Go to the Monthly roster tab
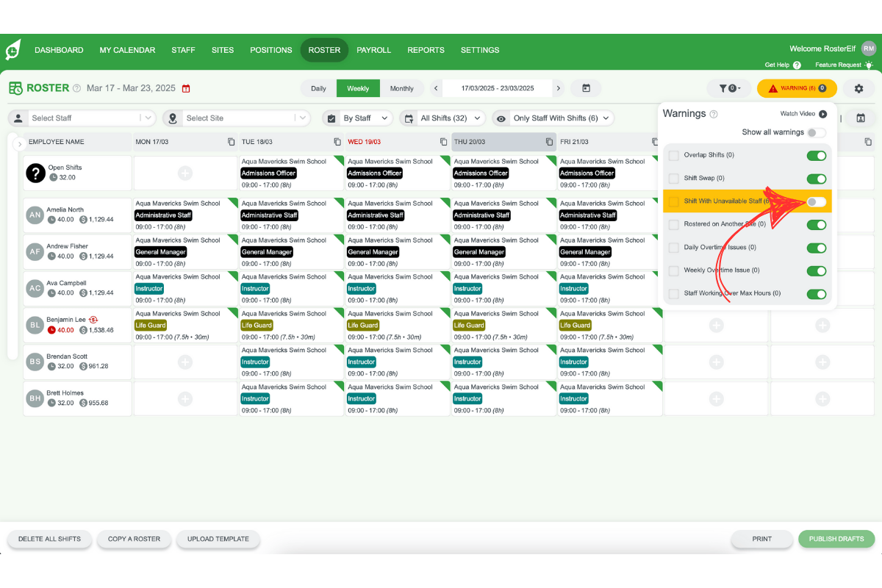882x588 pixels. (x=402, y=87)
